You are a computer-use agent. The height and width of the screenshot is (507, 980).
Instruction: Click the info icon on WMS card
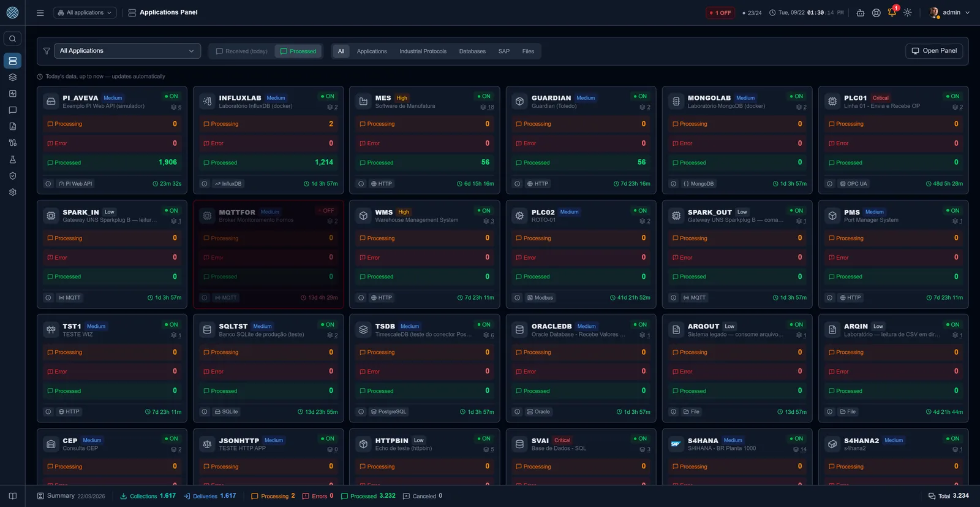tap(361, 298)
